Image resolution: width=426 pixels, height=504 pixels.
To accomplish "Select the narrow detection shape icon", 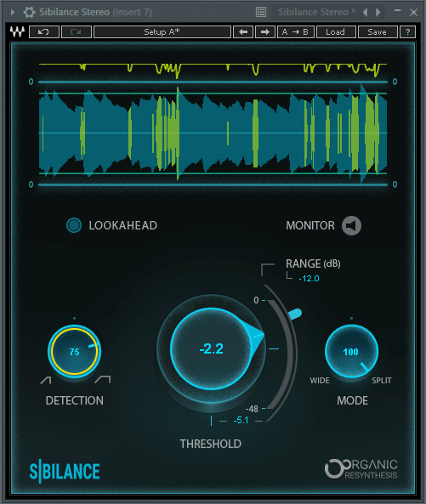I will point(46,380).
